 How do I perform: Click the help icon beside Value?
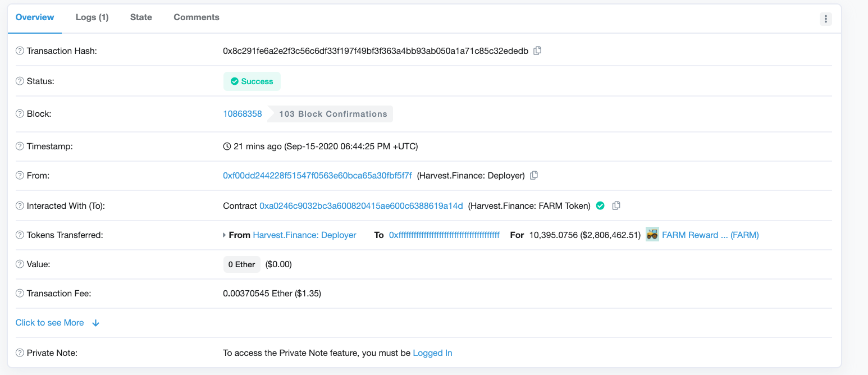(x=20, y=264)
